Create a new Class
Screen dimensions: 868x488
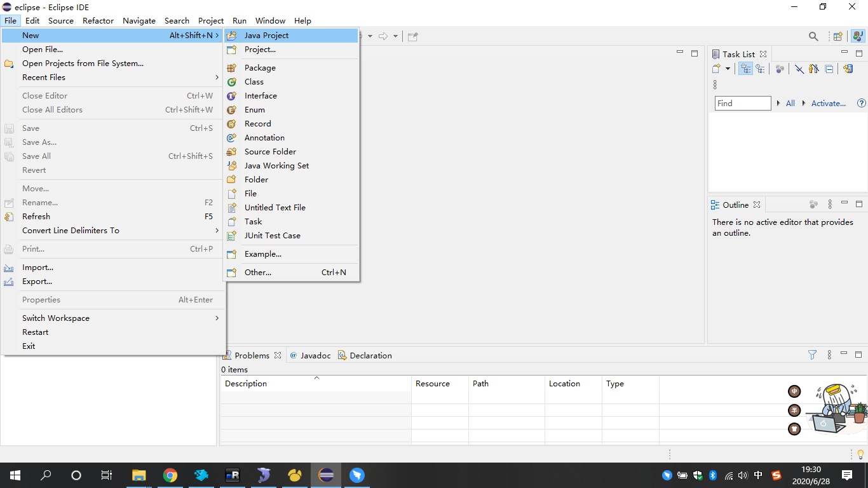pos(291,82)
